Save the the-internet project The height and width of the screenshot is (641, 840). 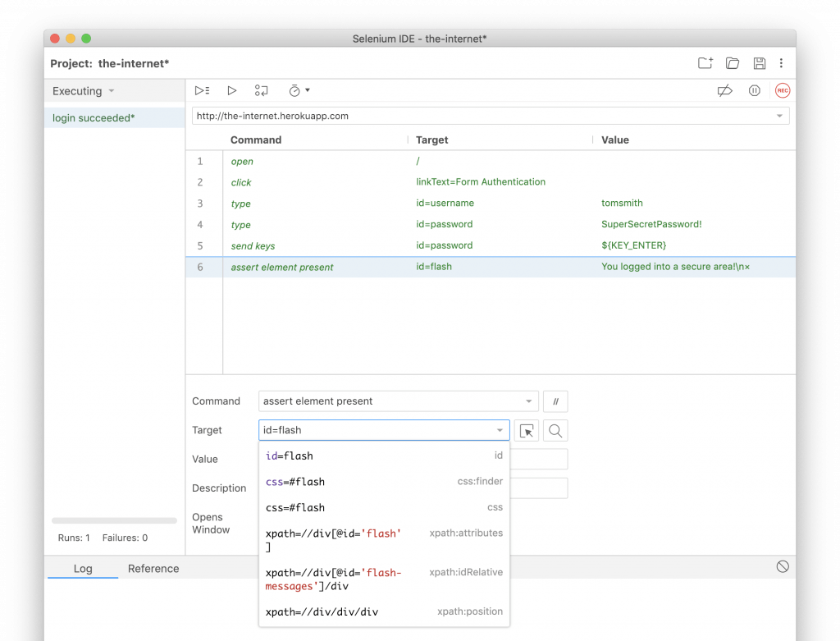[x=759, y=62]
